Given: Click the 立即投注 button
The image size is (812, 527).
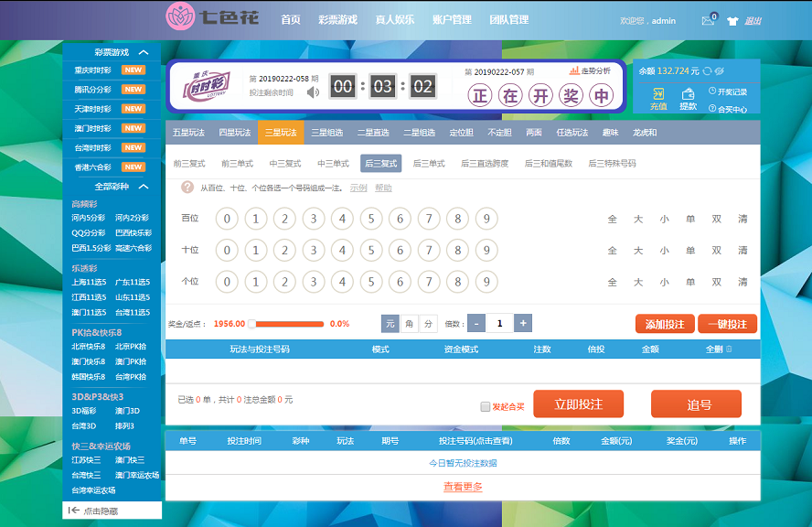Looking at the screenshot, I should point(578,404).
